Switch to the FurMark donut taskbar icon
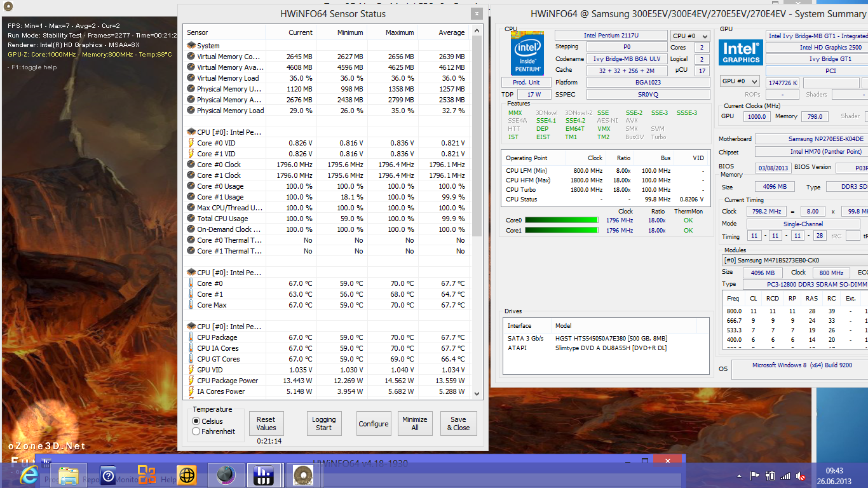The height and width of the screenshot is (488, 868). pos(303,475)
